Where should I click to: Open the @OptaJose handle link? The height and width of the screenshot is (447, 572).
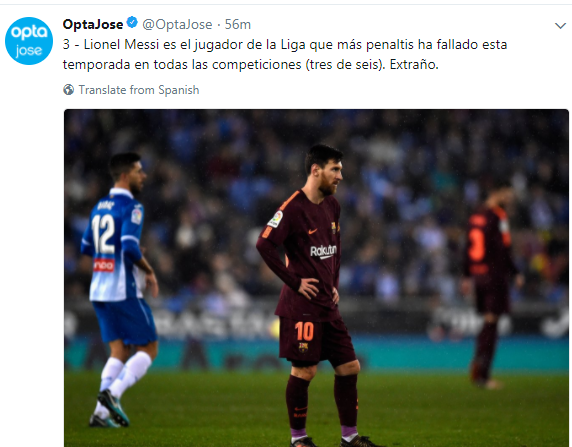pyautogui.click(x=177, y=24)
